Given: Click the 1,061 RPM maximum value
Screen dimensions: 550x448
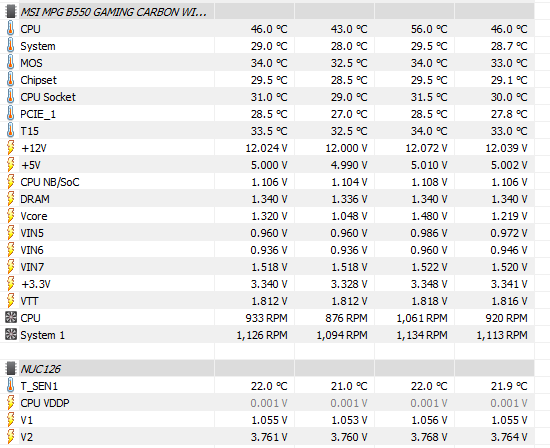Looking at the screenshot, I should coord(422,318).
